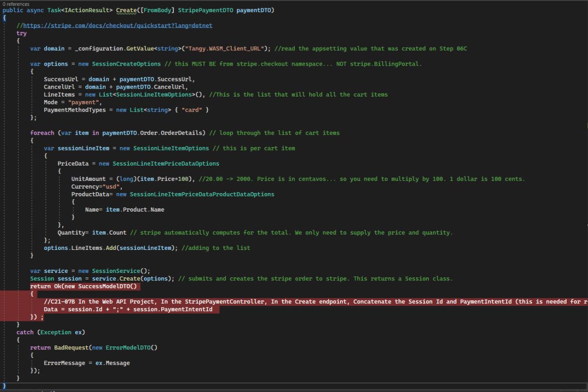Click the 'Price is in centavos' comment

[362, 178]
